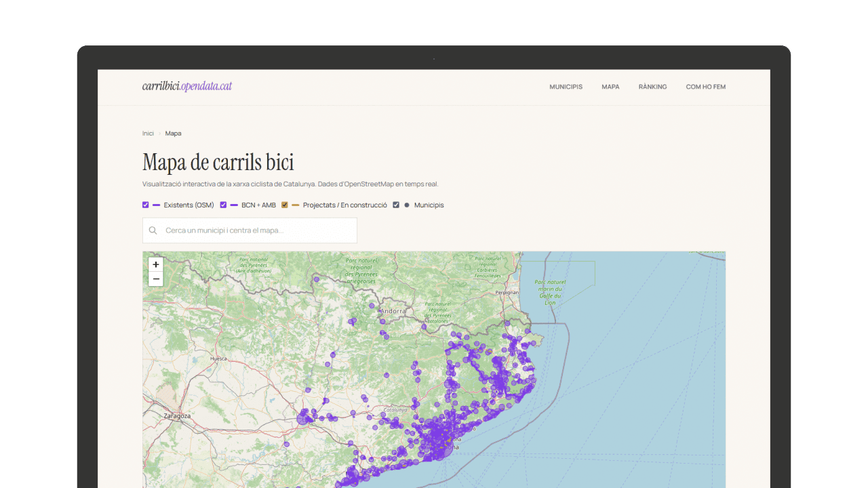
Task: Click the purple Existents (OSM) line swatch
Action: click(x=157, y=205)
